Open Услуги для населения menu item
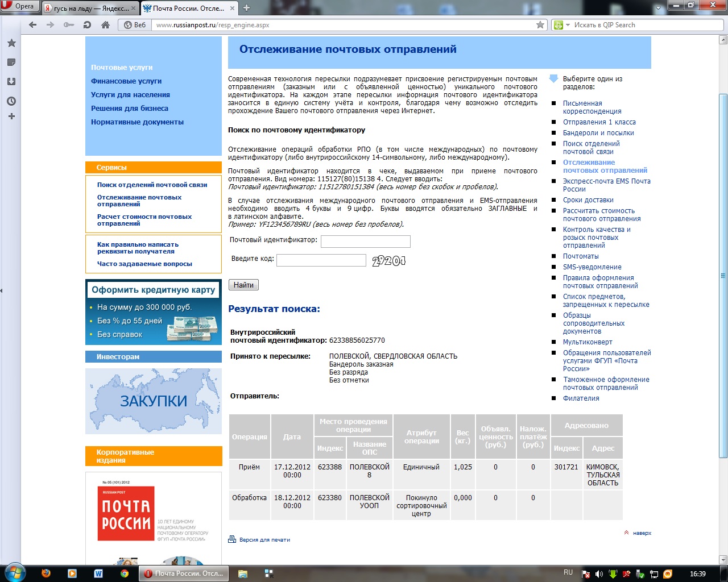Viewport: 728px width, 582px height. point(130,94)
